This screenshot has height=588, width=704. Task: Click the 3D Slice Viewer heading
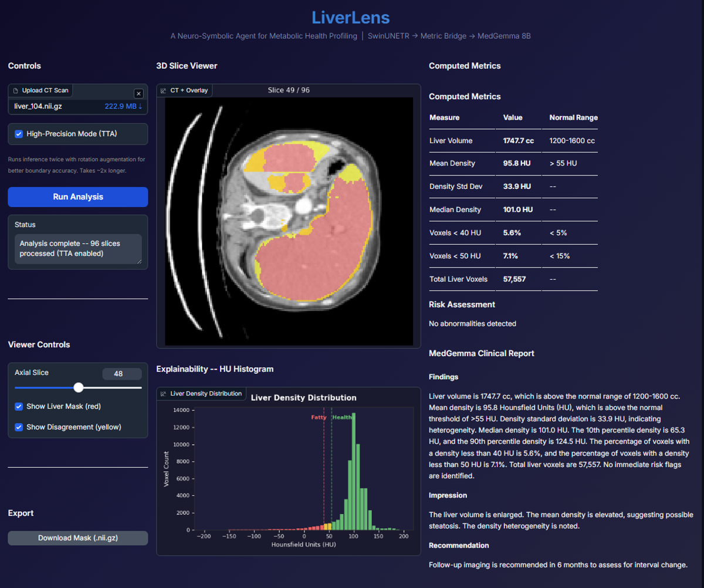(187, 66)
